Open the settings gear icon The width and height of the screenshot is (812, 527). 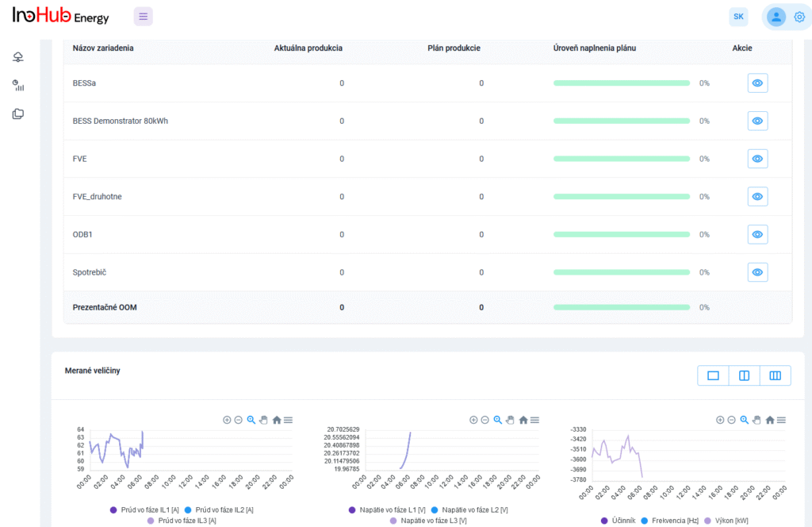click(x=799, y=17)
